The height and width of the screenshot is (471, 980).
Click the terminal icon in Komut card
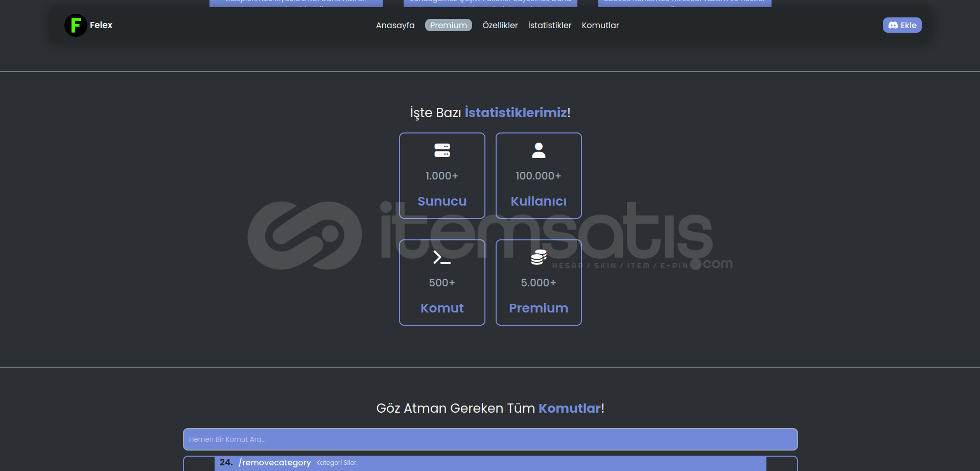coord(442,257)
